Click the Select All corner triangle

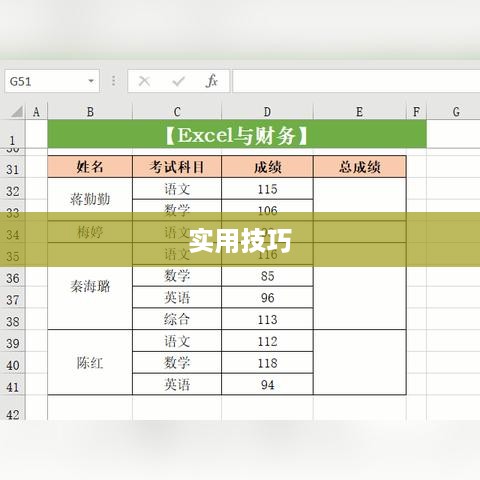click(17, 111)
